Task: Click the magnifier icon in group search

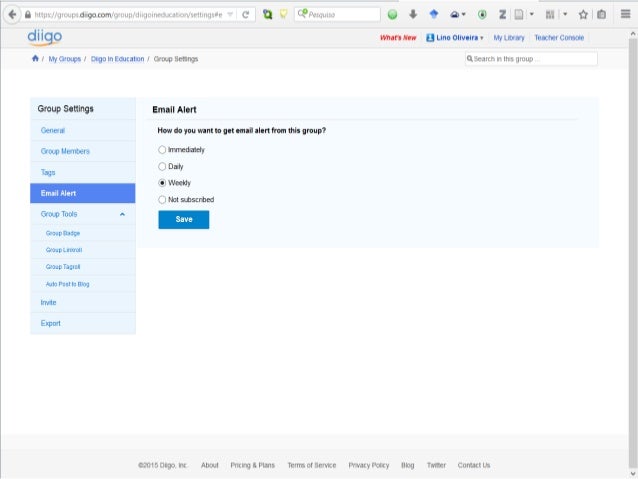Action: [x=470, y=59]
